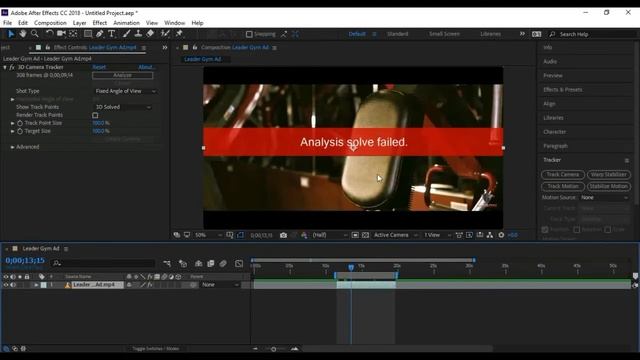Click the Draft 3D icon in the timeline
The height and width of the screenshot is (360, 640).
pos(183,264)
